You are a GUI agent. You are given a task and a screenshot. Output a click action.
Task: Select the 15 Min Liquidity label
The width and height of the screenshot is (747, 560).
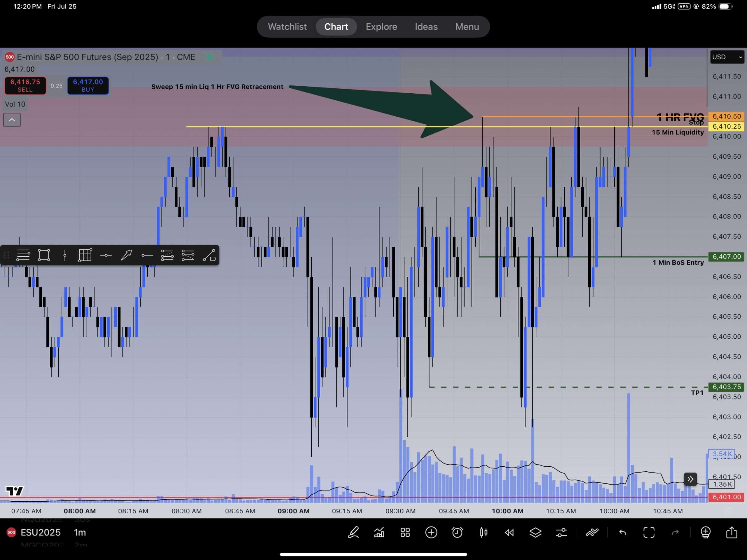click(678, 132)
